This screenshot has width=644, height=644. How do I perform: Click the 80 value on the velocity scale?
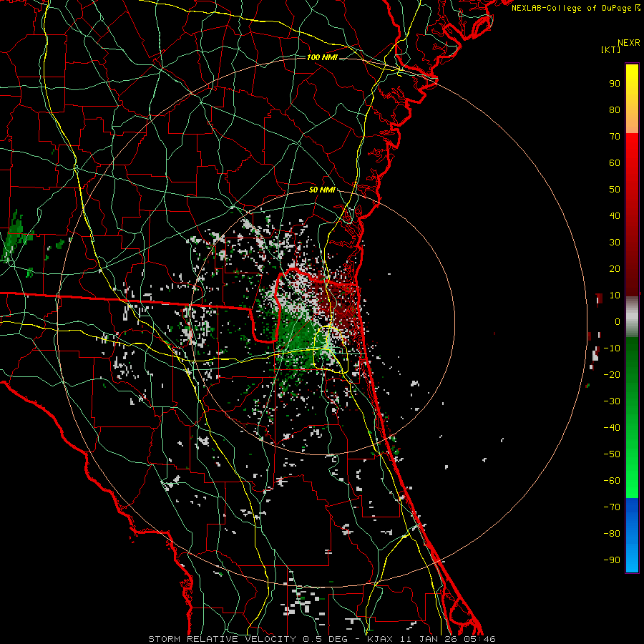(615, 109)
